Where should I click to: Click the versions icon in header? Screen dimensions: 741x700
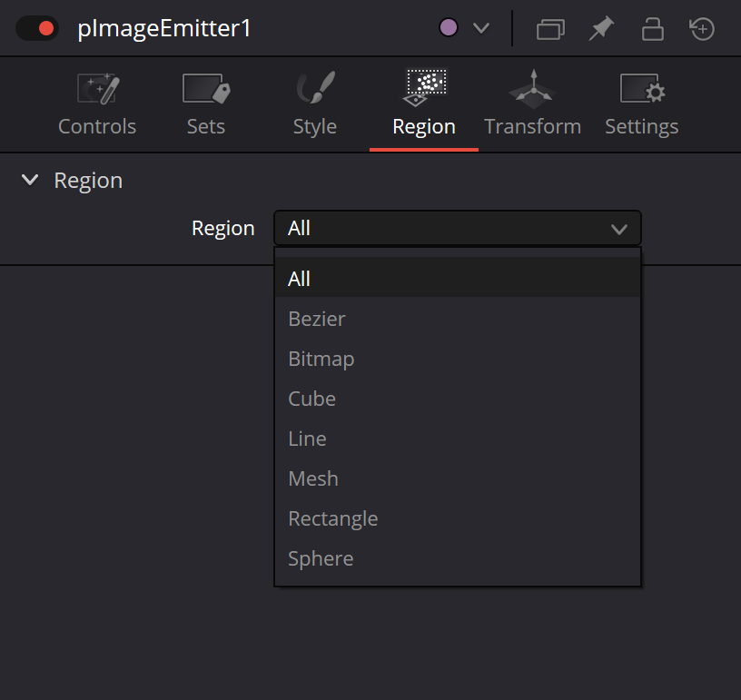pos(550,29)
